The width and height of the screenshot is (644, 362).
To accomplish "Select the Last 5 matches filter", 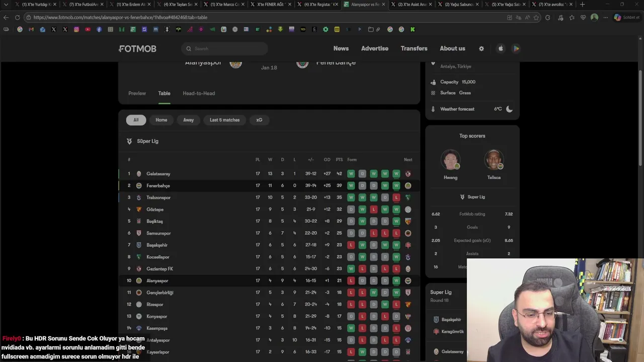I will pyautogui.click(x=224, y=120).
